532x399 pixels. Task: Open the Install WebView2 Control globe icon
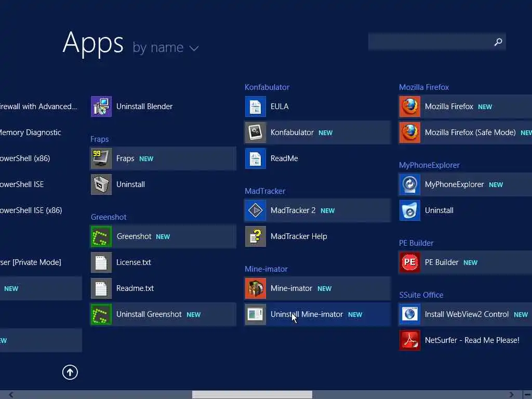tap(410, 314)
